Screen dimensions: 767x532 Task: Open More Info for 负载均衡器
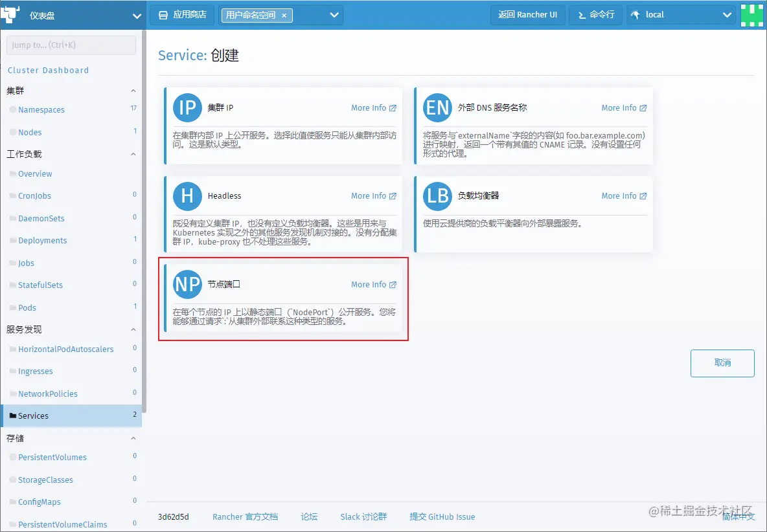point(624,196)
